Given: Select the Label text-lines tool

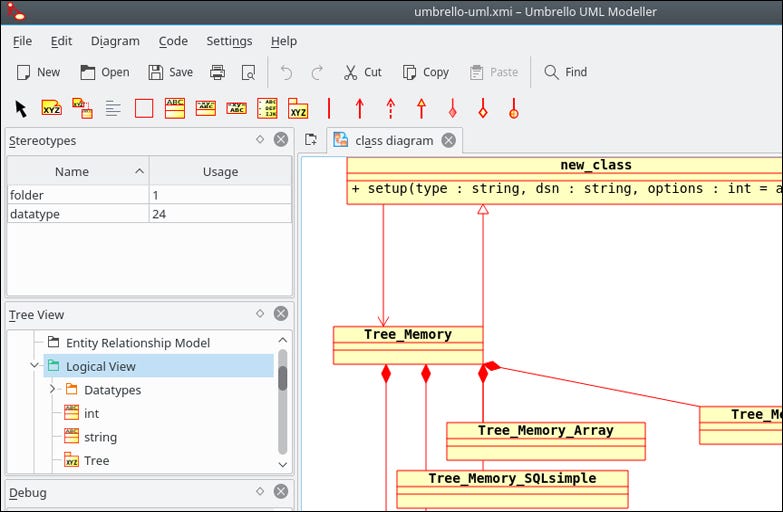Looking at the screenshot, I should click(113, 108).
